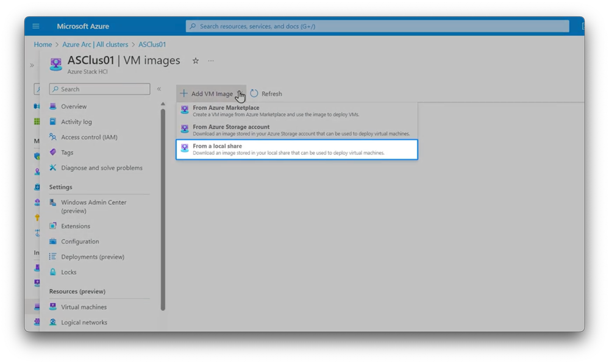Open ASClus01 breadcrumb link
609x364 pixels.
(x=152, y=45)
